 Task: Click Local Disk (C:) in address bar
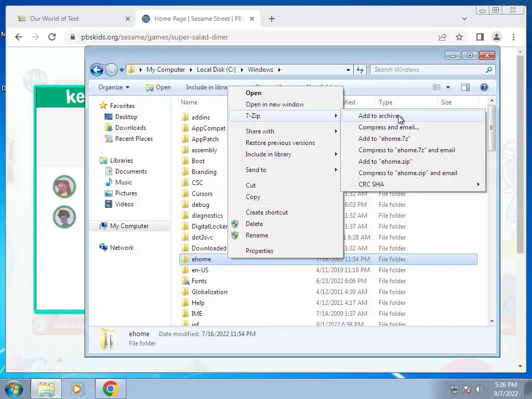pyautogui.click(x=216, y=70)
